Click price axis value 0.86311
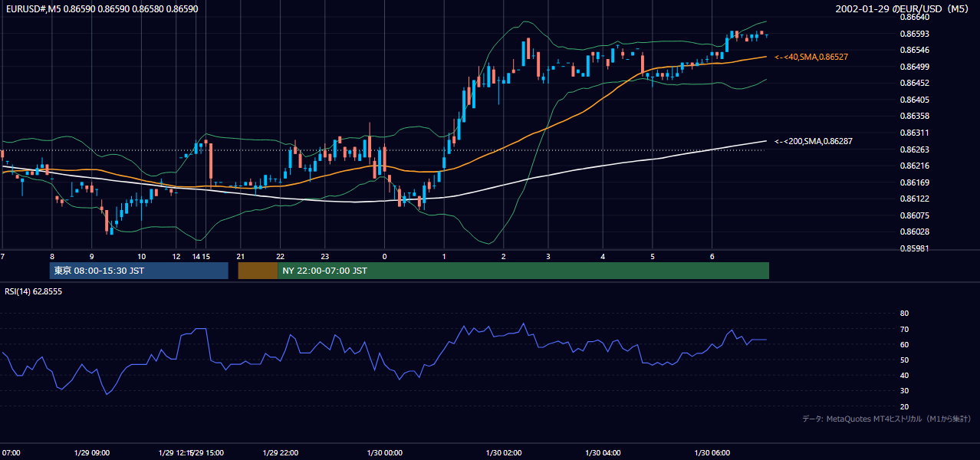The height and width of the screenshot is (460, 980). (x=913, y=133)
